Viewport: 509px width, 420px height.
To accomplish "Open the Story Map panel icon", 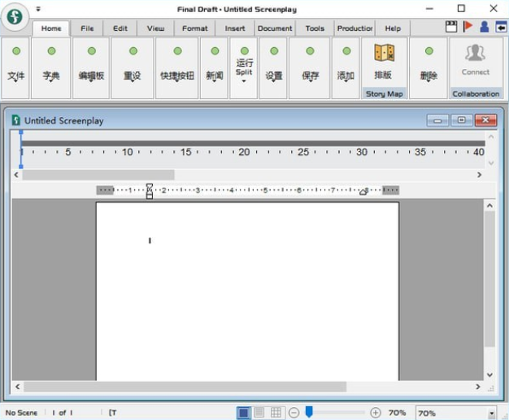I will click(x=384, y=54).
